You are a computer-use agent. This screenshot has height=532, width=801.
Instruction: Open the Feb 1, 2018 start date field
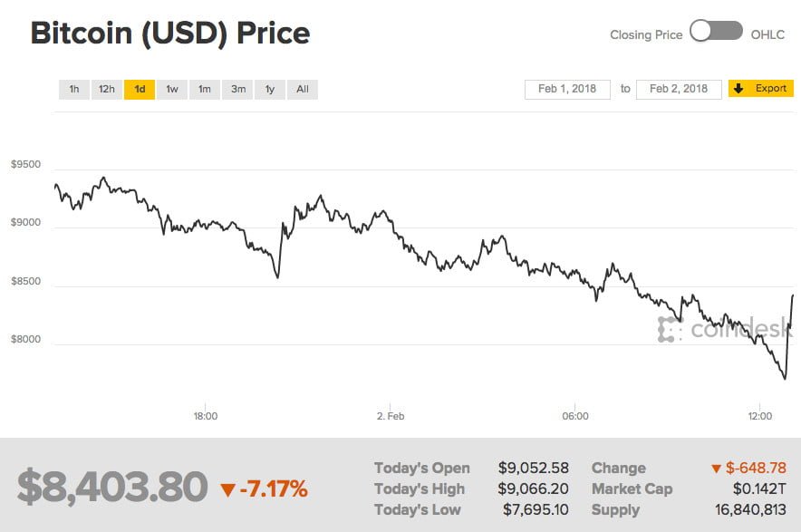(x=567, y=89)
